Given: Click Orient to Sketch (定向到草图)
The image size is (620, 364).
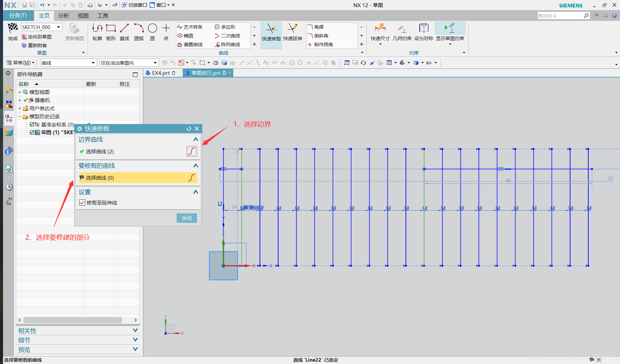Looking at the screenshot, I should click(37, 37).
